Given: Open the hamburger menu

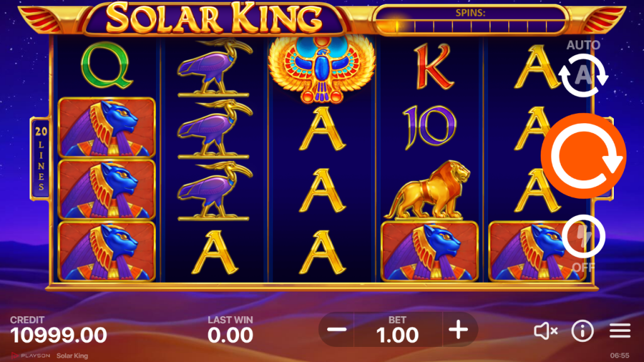Looking at the screenshot, I should [619, 331].
